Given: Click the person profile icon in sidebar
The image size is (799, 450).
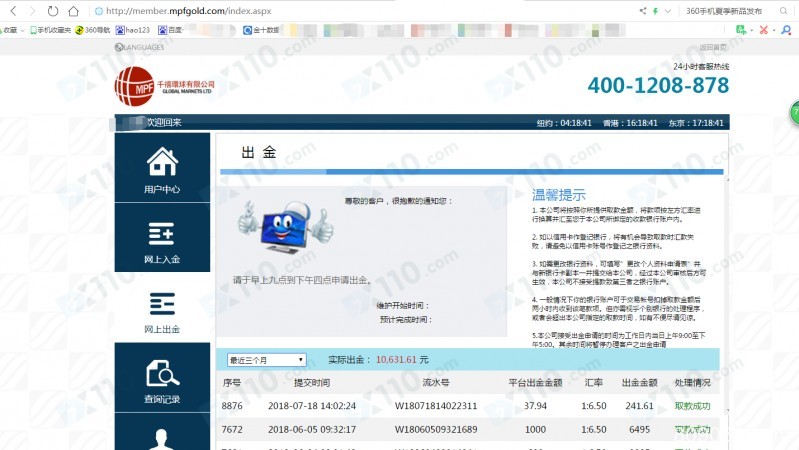Looking at the screenshot, I should [162, 438].
